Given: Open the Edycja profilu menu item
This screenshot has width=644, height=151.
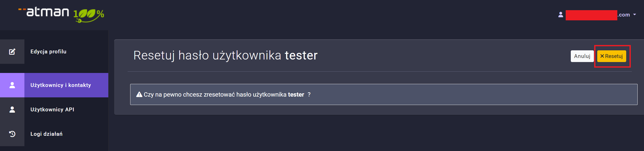Looking at the screenshot, I should click(x=48, y=52).
